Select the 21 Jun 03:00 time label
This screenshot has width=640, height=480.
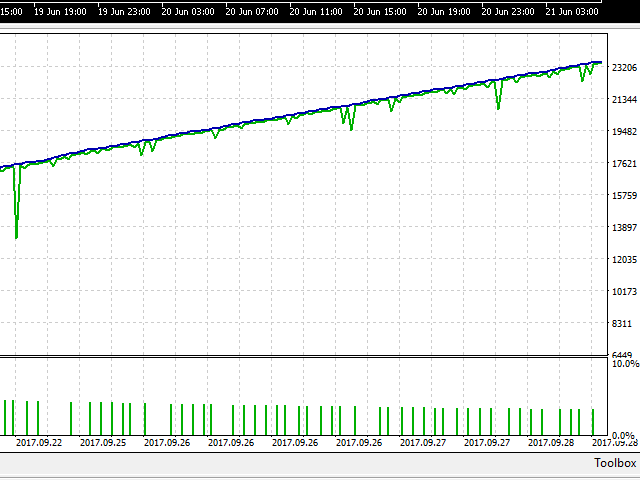pyautogui.click(x=571, y=13)
